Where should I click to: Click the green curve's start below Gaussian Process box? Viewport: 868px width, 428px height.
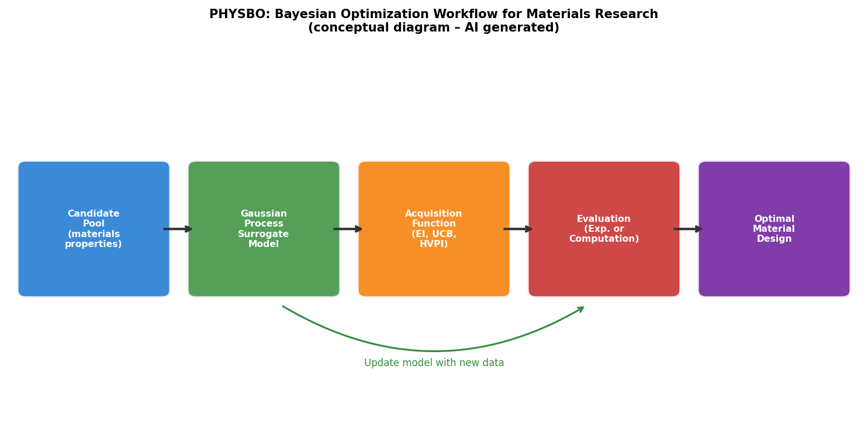285,307
